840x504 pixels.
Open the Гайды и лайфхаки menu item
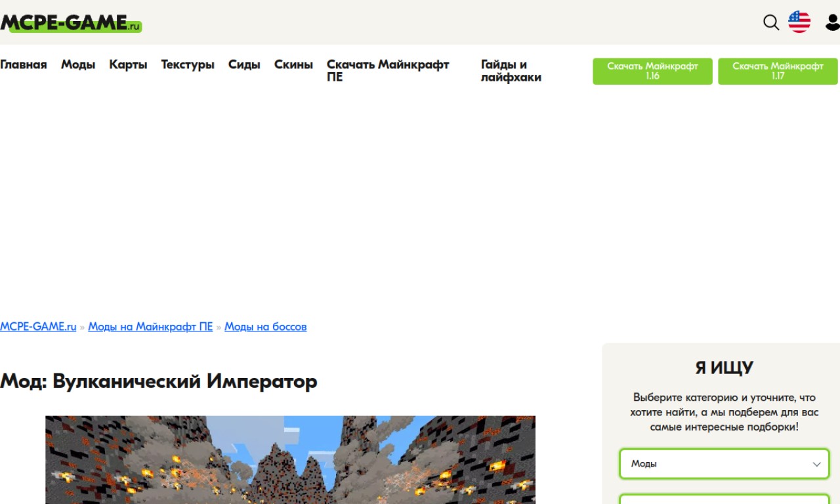[511, 71]
